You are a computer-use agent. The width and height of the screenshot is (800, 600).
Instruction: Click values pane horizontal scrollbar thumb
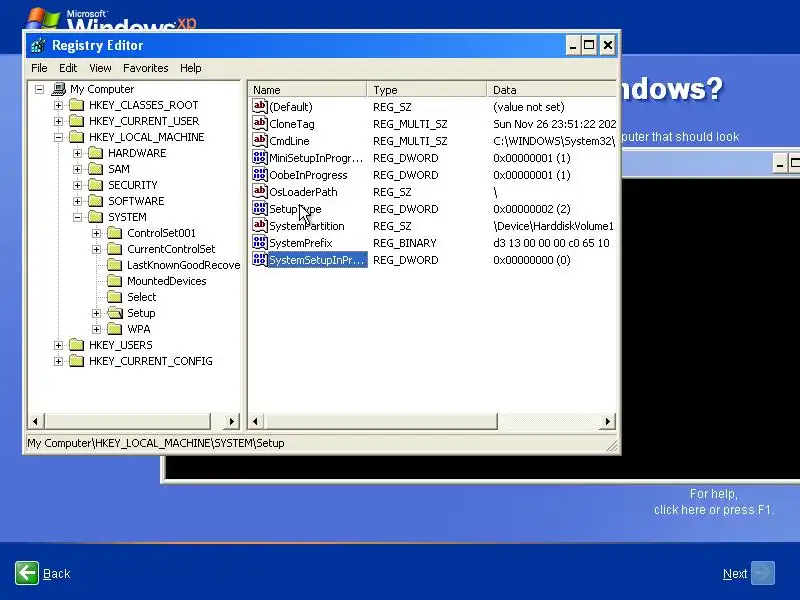pyautogui.click(x=380, y=421)
